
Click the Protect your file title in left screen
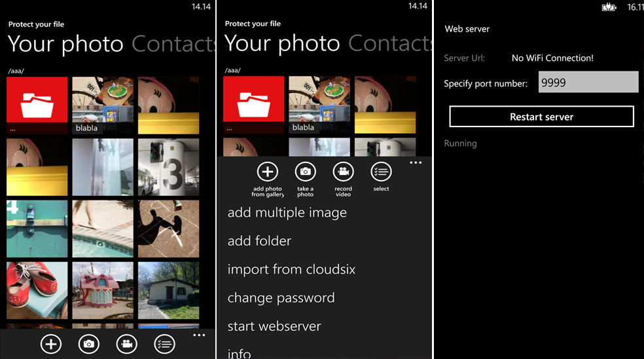[x=36, y=24]
